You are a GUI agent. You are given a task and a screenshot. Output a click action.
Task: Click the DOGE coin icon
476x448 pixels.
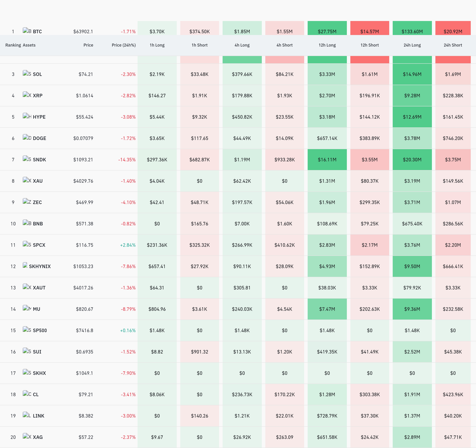click(x=27, y=137)
